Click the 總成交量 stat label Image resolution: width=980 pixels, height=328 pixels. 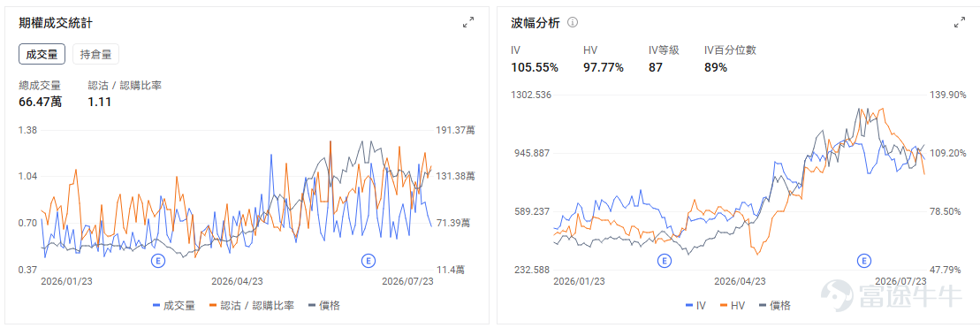pos(40,85)
